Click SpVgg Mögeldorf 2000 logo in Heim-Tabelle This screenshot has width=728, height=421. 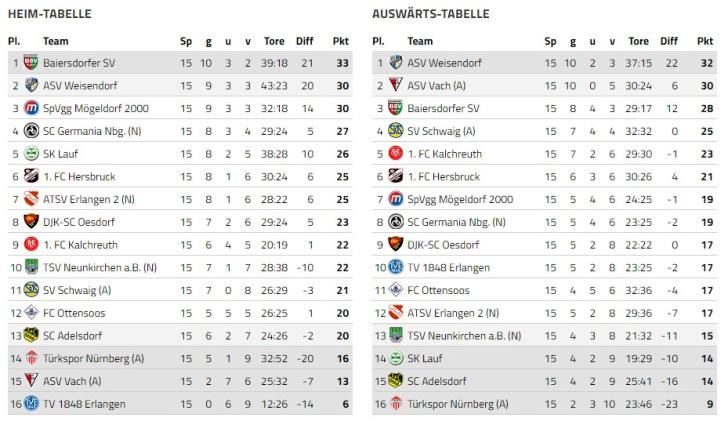pos(31,108)
